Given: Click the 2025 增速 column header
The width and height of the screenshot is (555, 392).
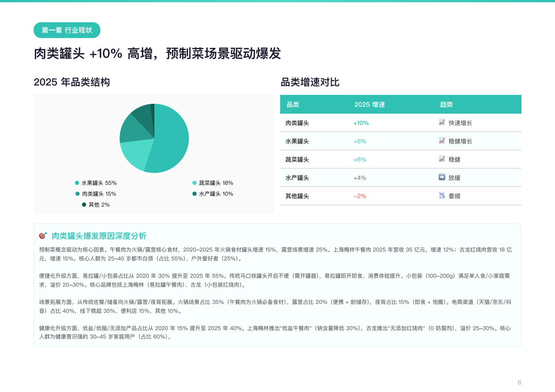Looking at the screenshot, I should click(370, 105).
